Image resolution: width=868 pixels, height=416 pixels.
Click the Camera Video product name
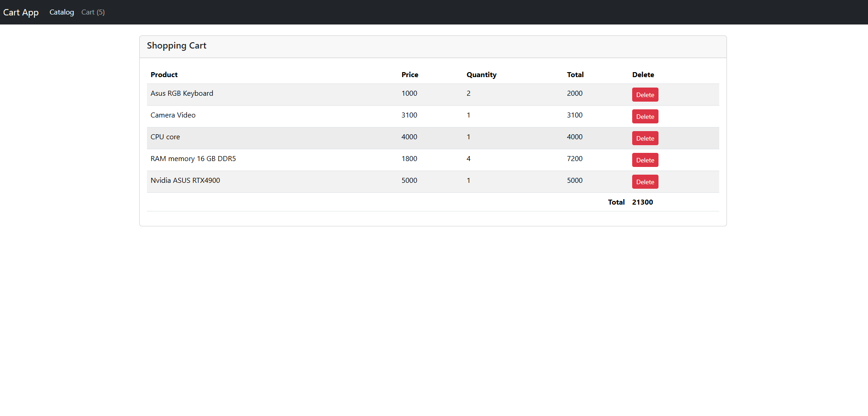click(173, 115)
